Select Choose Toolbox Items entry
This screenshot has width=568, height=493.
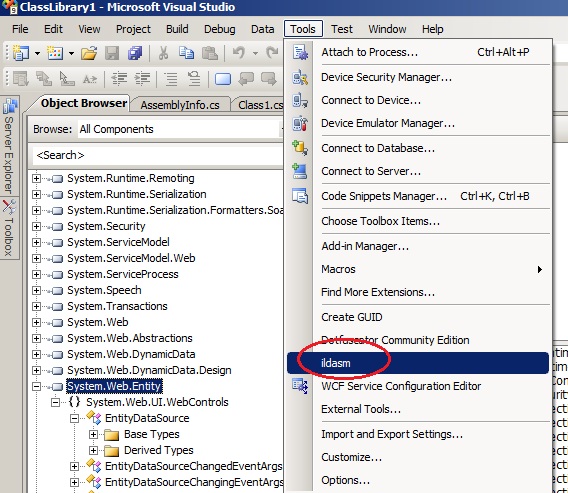418,221
